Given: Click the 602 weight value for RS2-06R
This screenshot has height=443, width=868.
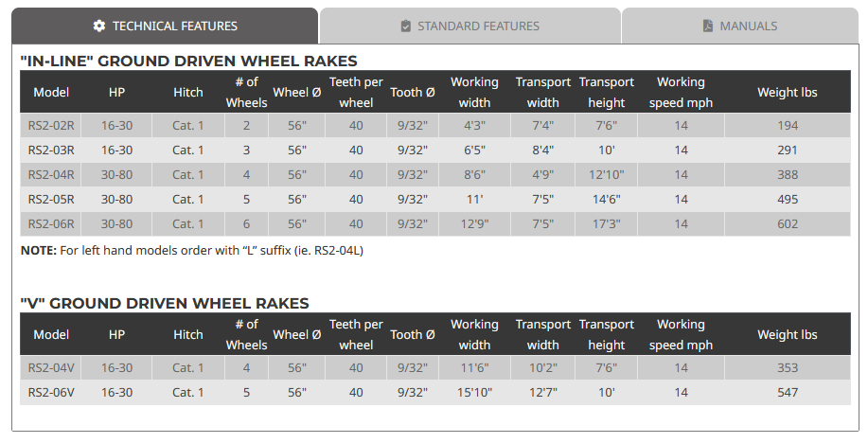Looking at the screenshot, I should tap(787, 223).
